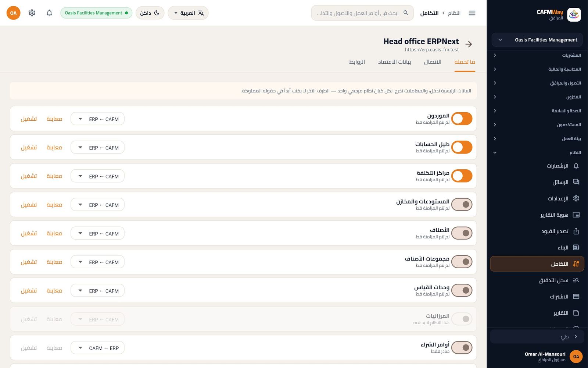Click معاينة for the الموردون row
The image size is (588, 368).
[x=54, y=119]
